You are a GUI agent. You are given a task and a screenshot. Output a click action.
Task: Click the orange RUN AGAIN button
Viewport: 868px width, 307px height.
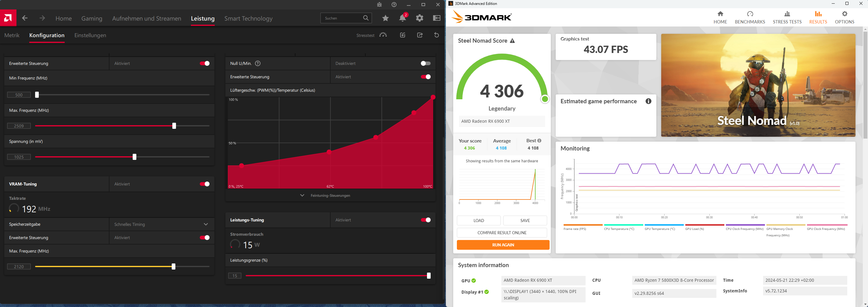click(x=503, y=245)
